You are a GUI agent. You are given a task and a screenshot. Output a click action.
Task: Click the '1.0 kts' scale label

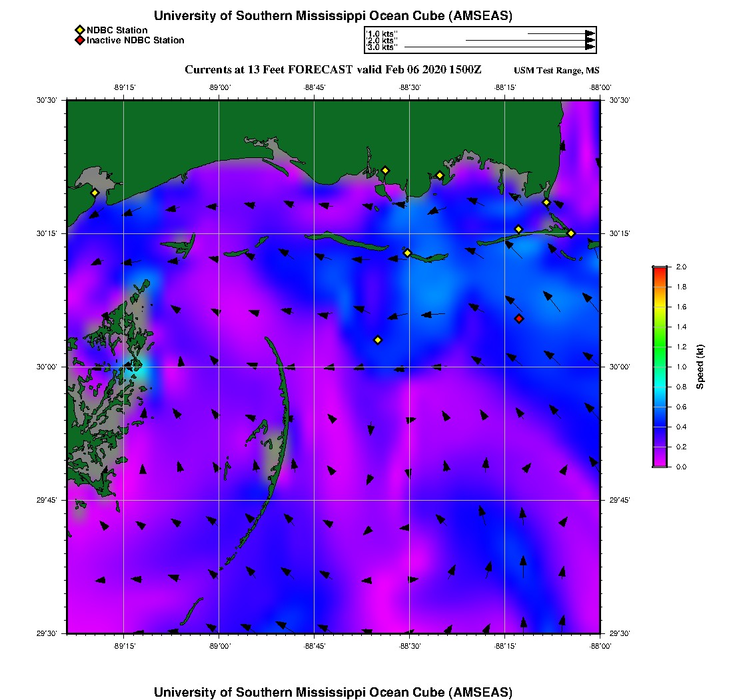click(x=382, y=34)
